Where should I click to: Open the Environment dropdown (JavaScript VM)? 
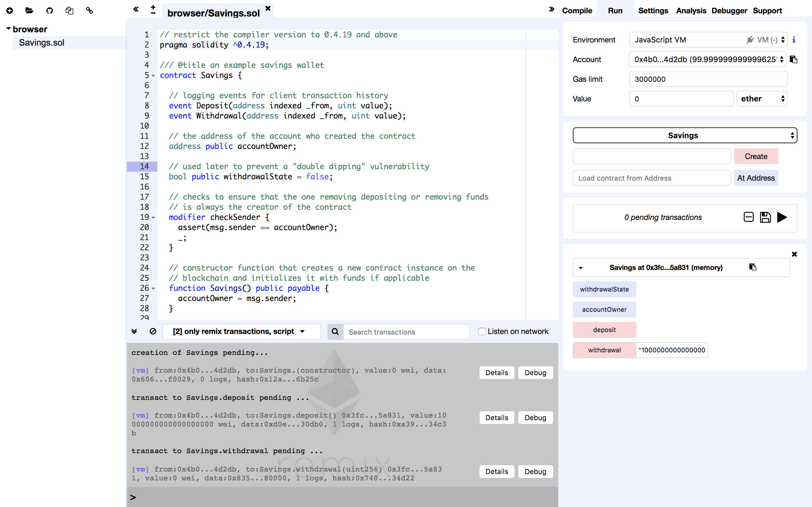[708, 40]
